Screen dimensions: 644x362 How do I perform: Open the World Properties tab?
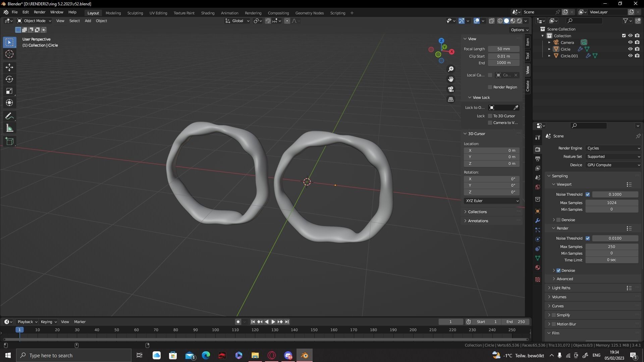click(537, 187)
